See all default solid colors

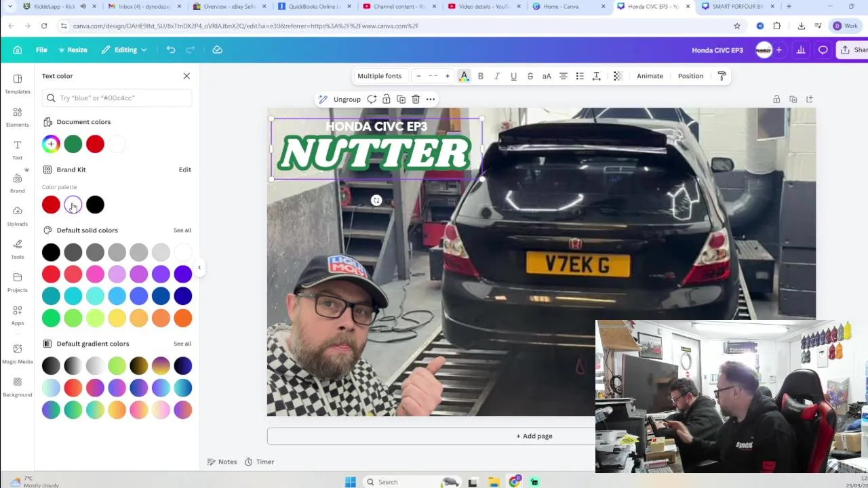point(182,230)
